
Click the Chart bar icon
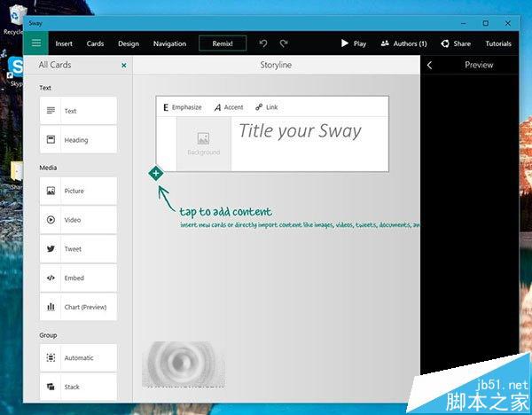[x=51, y=307]
